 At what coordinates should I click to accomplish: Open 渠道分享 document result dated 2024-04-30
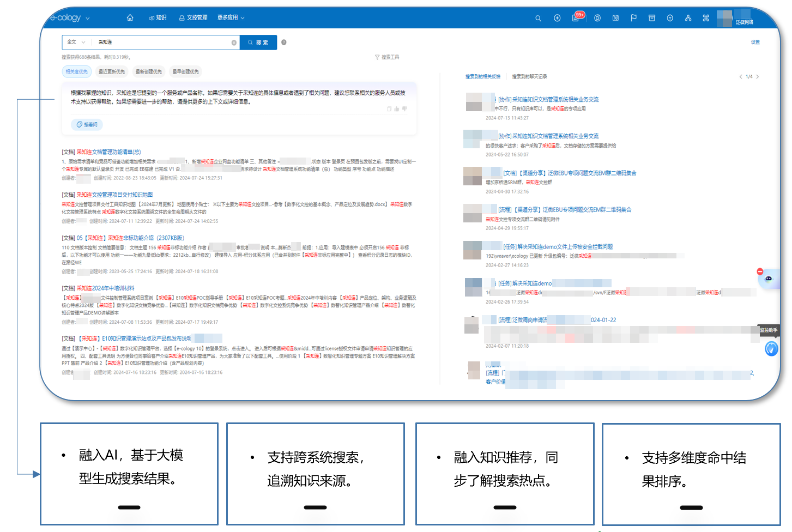[x=570, y=173]
